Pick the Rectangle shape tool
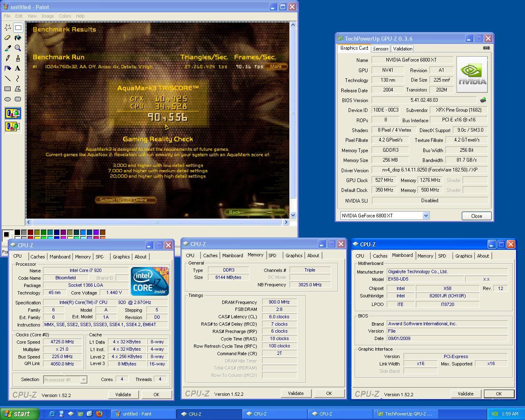 (x=8, y=89)
